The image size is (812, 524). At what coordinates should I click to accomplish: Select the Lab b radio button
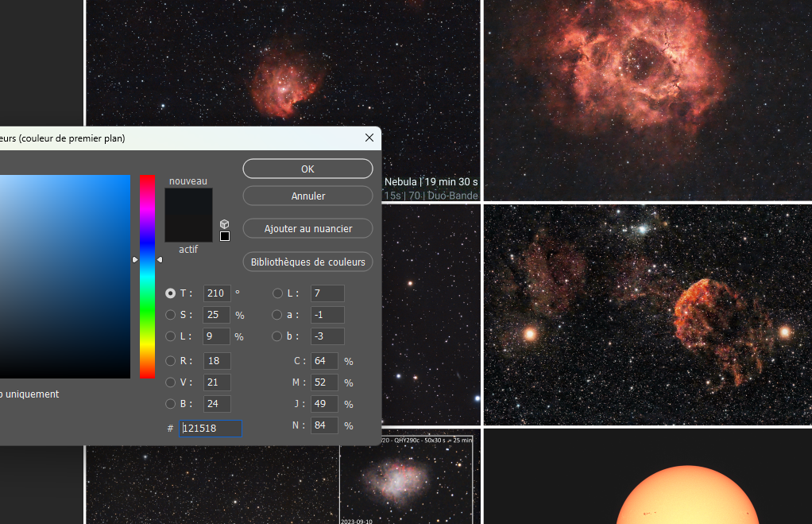(277, 336)
